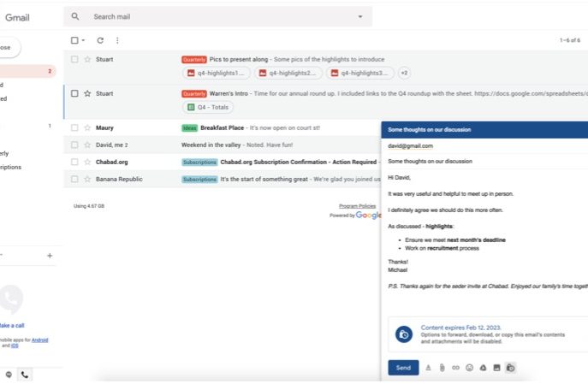Switch to the Hangouts chat tab

[9, 375]
